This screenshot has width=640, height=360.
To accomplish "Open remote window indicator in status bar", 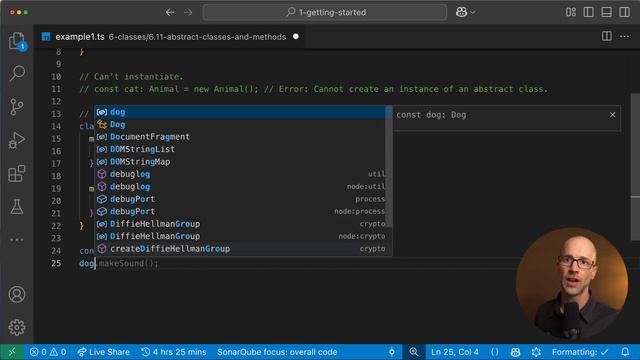I will click(x=11, y=352).
